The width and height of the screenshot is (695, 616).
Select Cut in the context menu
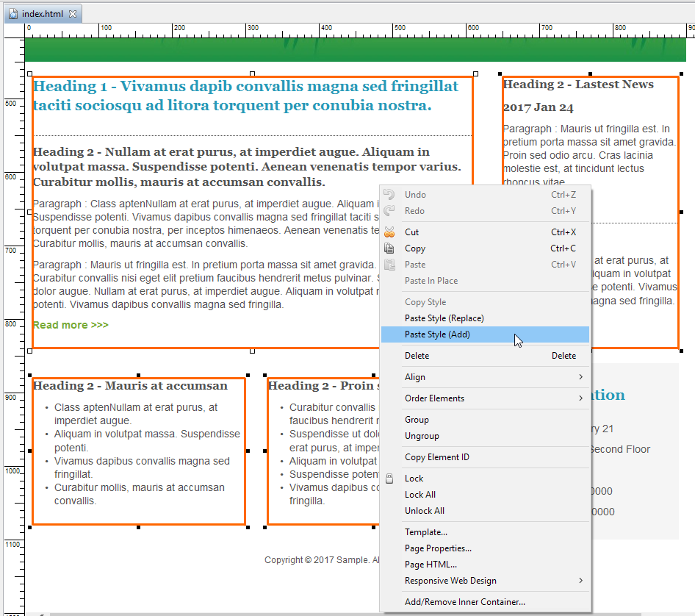[x=486, y=232]
